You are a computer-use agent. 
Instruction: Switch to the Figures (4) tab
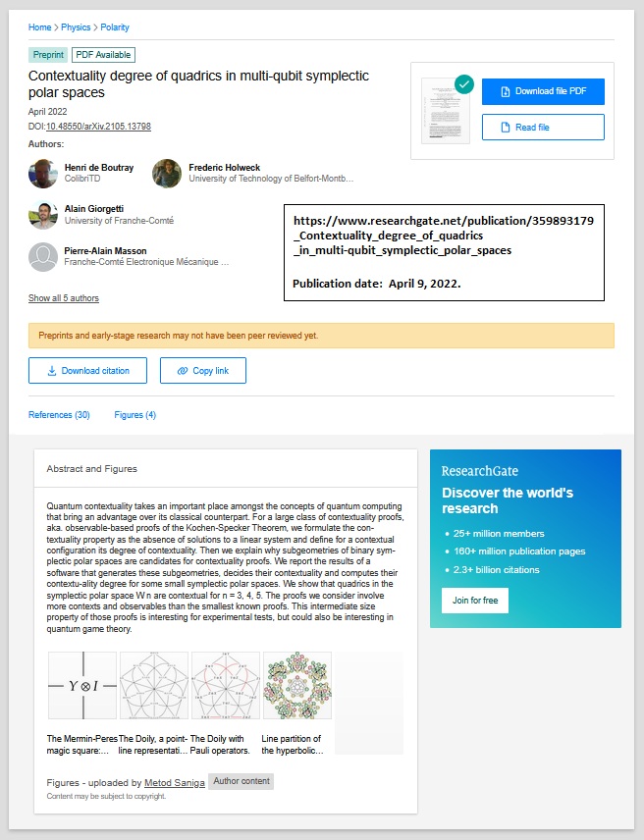pyautogui.click(x=135, y=415)
